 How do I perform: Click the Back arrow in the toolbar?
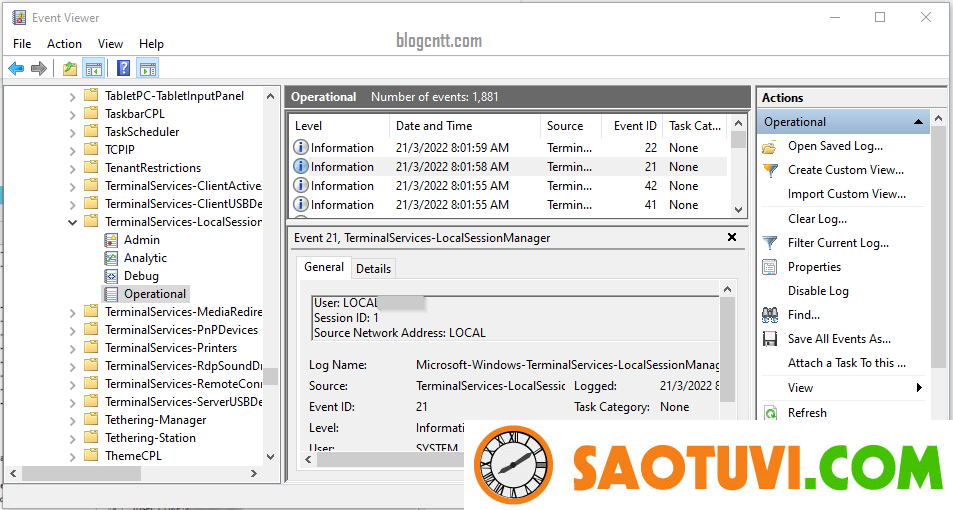point(16,69)
